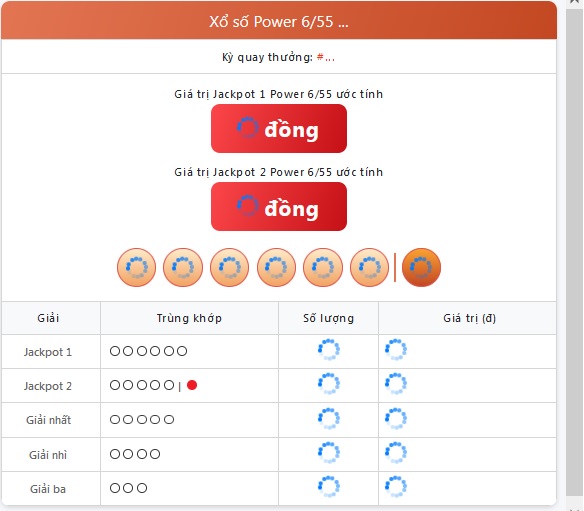Image resolution: width=584 pixels, height=511 pixels.
Task: Click the 'Giải nhì' row label
Action: [48, 455]
